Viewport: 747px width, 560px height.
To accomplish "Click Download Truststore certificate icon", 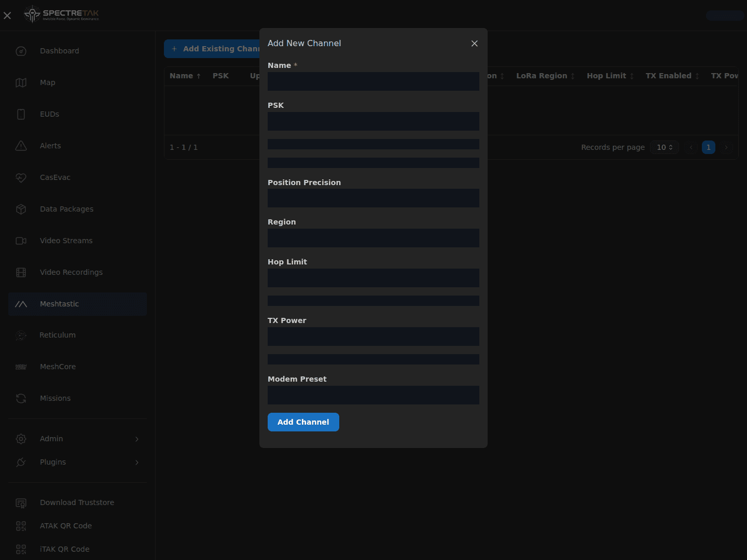I will click(x=21, y=503).
